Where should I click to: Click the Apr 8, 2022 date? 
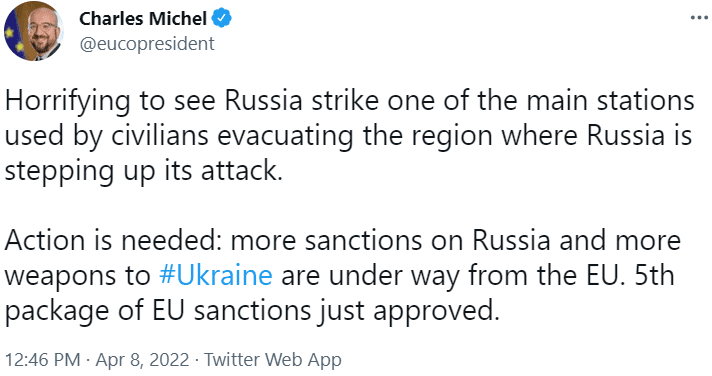click(x=142, y=360)
